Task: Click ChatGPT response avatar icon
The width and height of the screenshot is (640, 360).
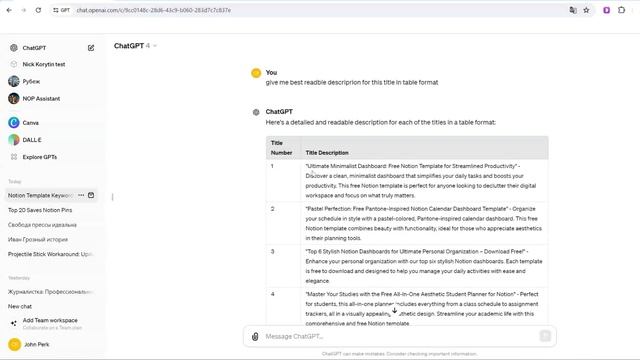Action: (x=256, y=112)
